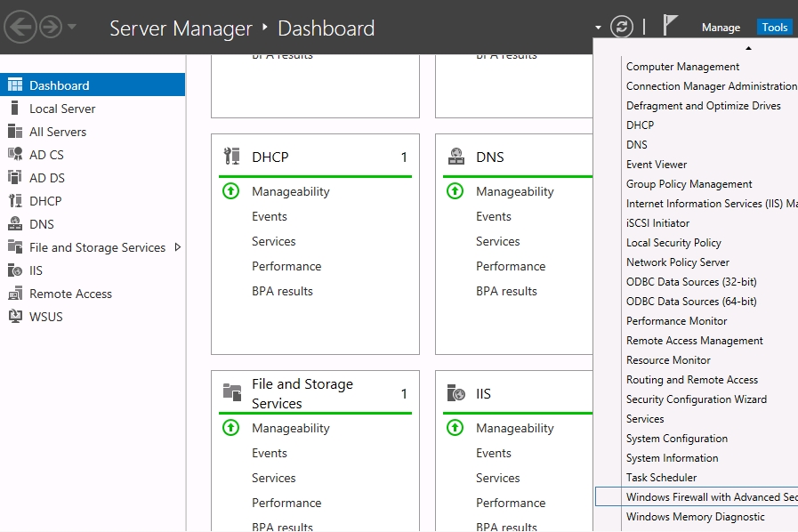The width and height of the screenshot is (798, 532).
Task: Click the back navigation arrow
Action: point(20,27)
